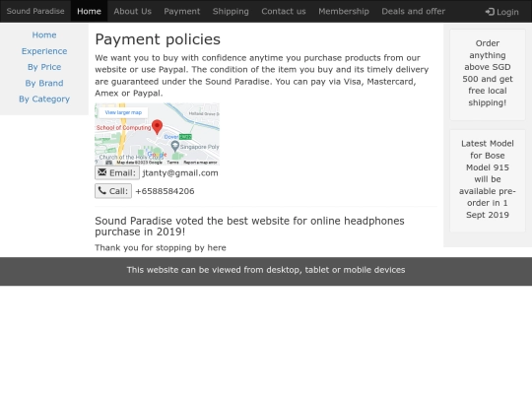Click the Call button

(x=113, y=191)
